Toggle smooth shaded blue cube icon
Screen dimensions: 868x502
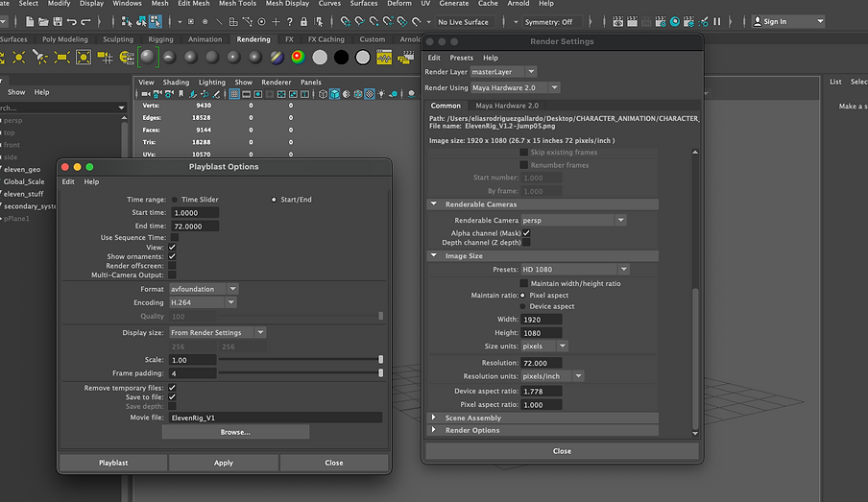[x=334, y=94]
